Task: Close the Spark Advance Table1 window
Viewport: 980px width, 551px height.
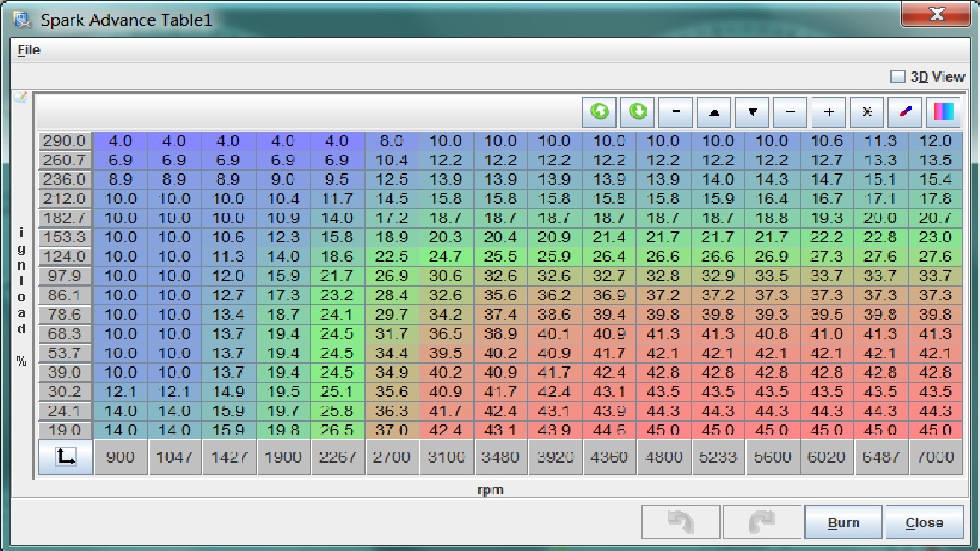Action: [x=937, y=14]
